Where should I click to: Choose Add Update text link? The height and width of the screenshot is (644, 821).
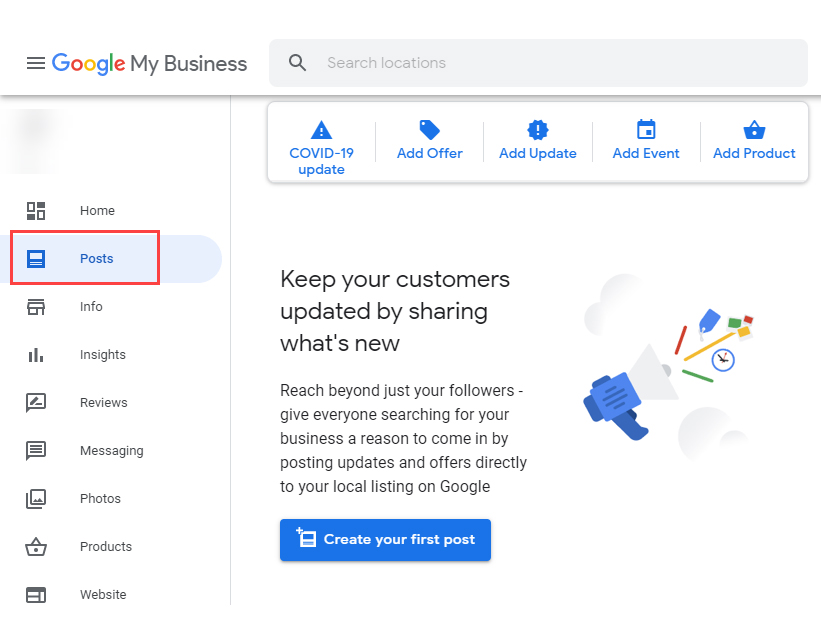pyautogui.click(x=538, y=153)
